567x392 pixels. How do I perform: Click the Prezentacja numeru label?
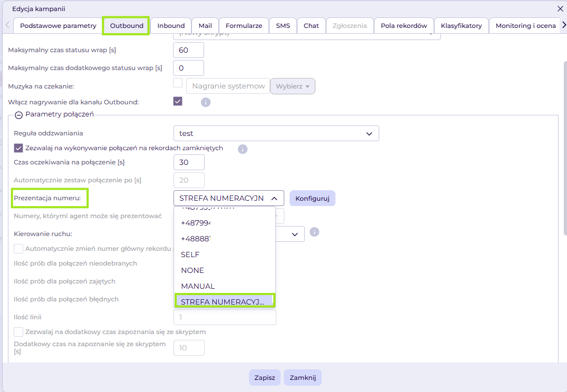pos(47,198)
